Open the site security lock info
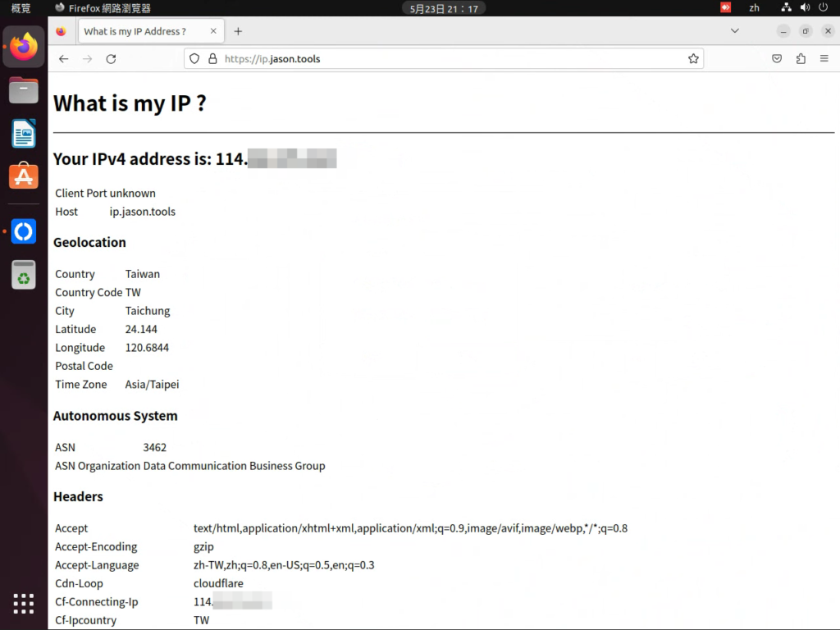Viewport: 840px width, 630px height. click(x=212, y=59)
